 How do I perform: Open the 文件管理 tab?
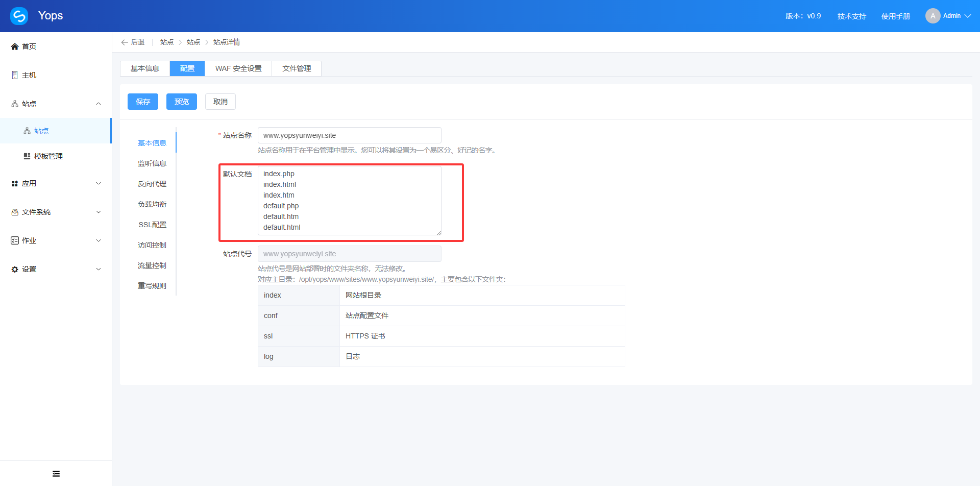(297, 68)
